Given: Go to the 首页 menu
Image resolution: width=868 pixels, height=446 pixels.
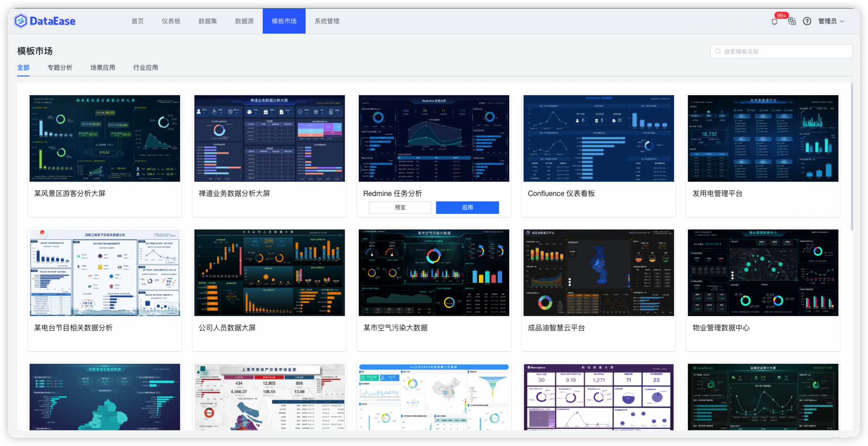Looking at the screenshot, I should pos(137,21).
